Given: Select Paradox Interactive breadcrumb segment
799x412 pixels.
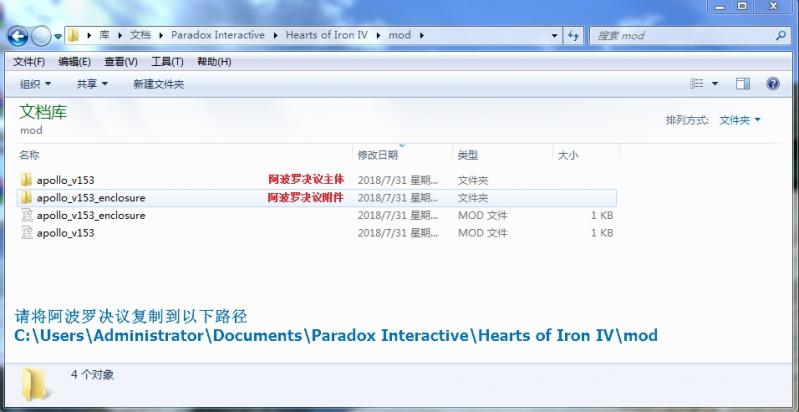Looking at the screenshot, I should coord(218,36).
